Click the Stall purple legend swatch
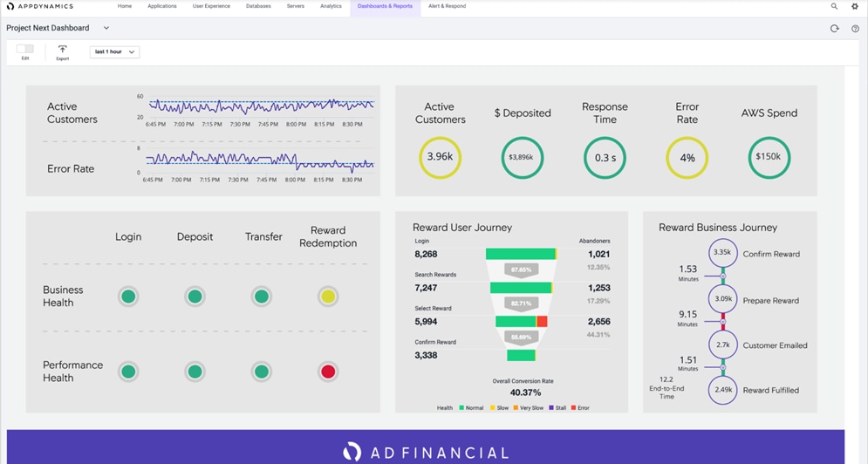This screenshot has width=868, height=464. coord(551,408)
